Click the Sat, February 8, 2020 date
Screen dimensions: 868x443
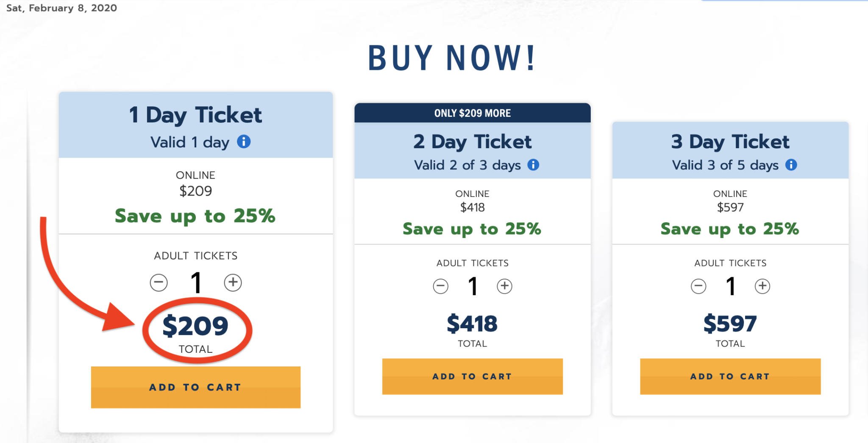61,8
